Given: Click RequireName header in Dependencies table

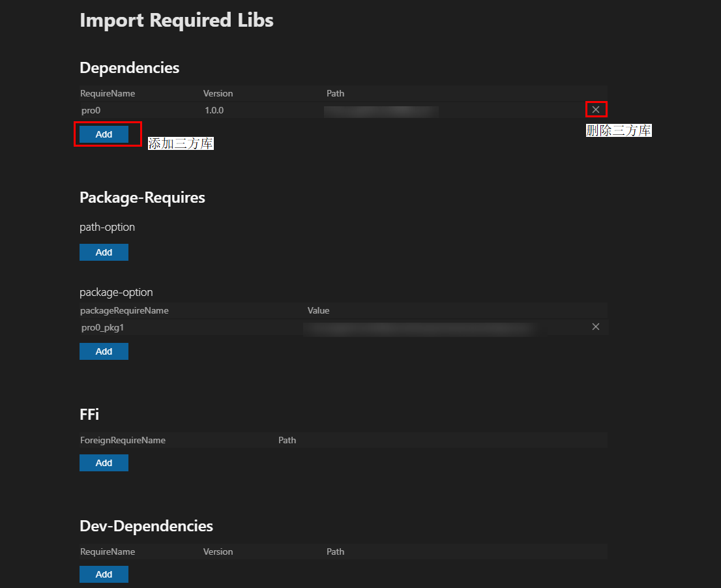Looking at the screenshot, I should click(108, 93).
